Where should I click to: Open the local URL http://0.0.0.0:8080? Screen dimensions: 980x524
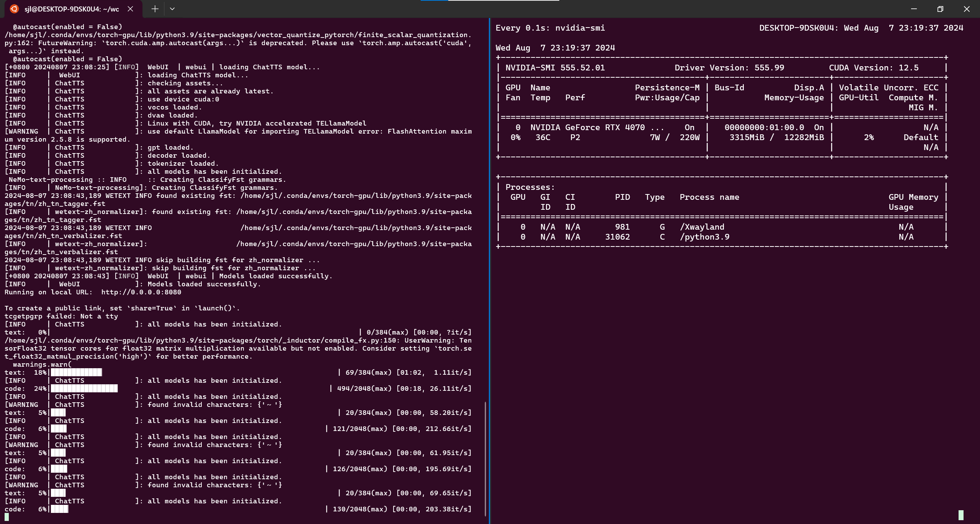point(141,292)
